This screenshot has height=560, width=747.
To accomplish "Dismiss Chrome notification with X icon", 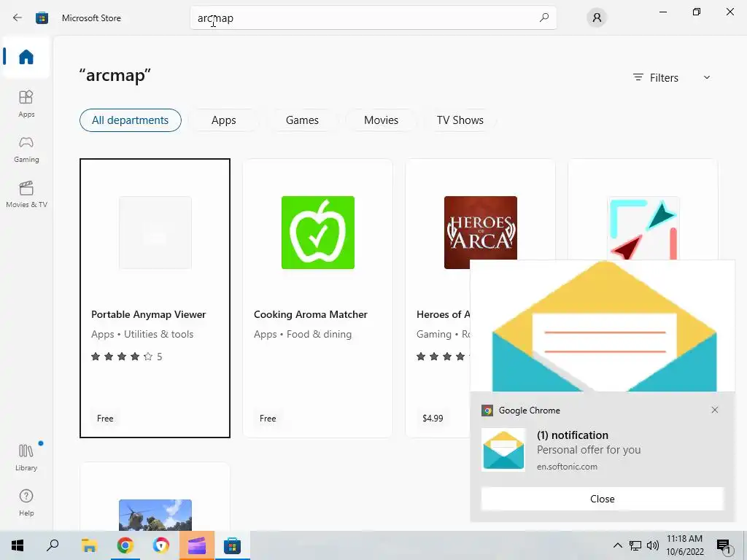I will point(715,410).
